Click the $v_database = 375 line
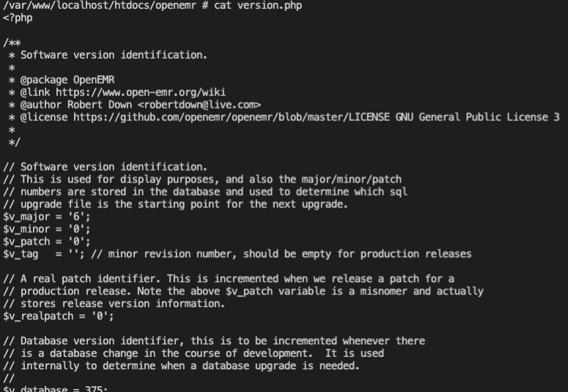 pos(56,388)
